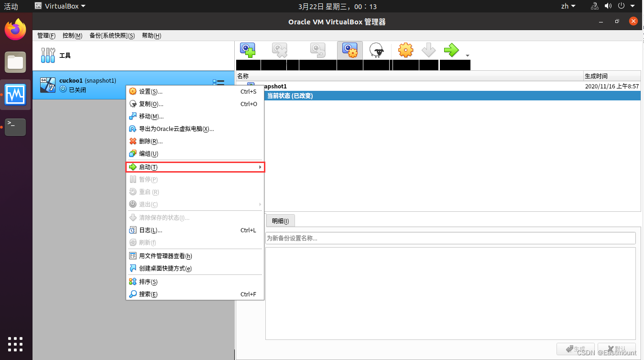Open the list-menu icon on the cuckoo1 row
Image resolution: width=644 pixels, height=360 pixels.
218,83
